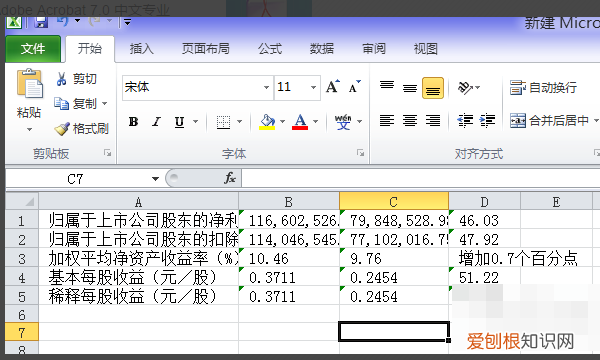600x360 pixels.
Task: Click the 合并后居中 merge and center button
Action: [549, 121]
